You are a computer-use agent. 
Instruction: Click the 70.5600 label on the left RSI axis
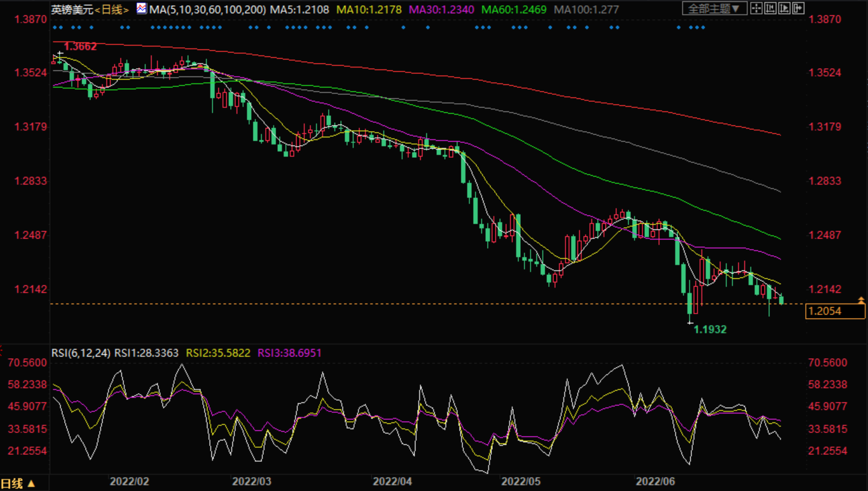point(27,363)
